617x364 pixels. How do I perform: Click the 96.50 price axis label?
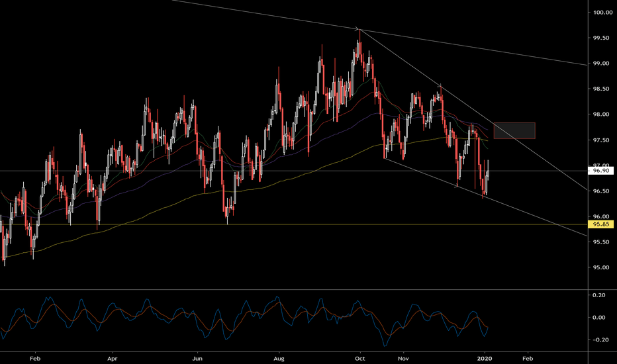click(601, 191)
